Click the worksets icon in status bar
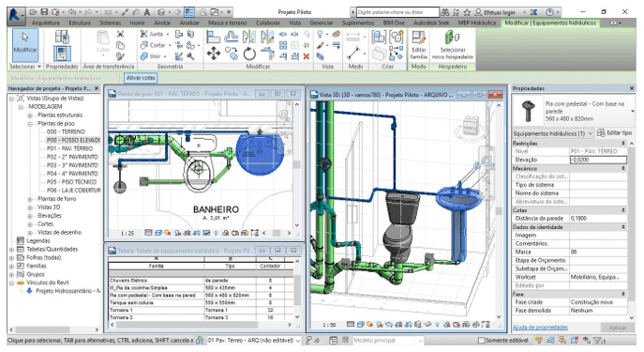644x352 pixels. click(200, 340)
